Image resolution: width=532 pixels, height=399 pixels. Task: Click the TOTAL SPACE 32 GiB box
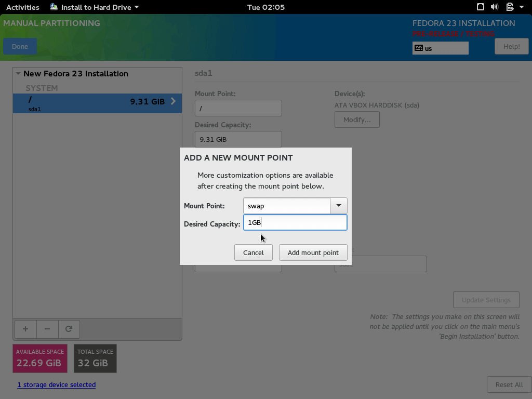point(96,358)
